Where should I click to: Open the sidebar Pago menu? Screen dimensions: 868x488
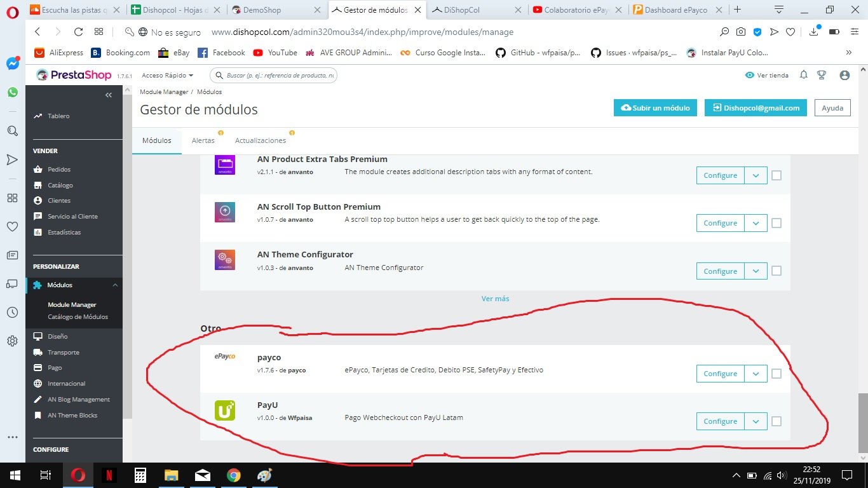click(55, 368)
